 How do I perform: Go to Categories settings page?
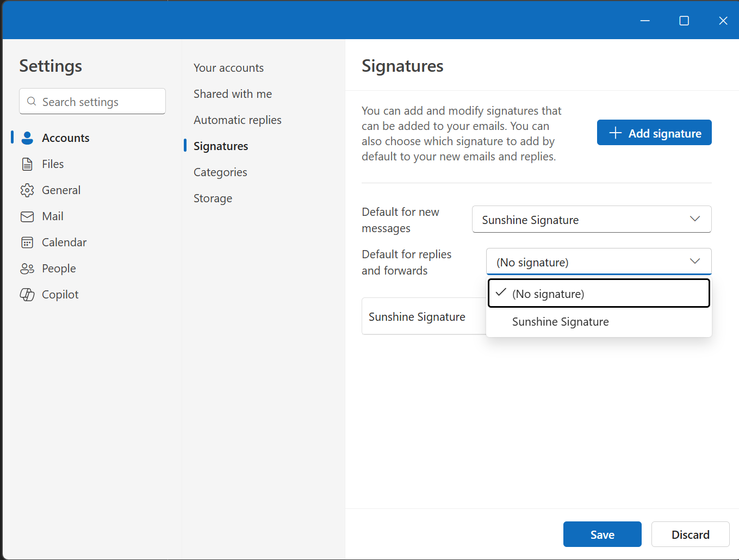coord(220,172)
